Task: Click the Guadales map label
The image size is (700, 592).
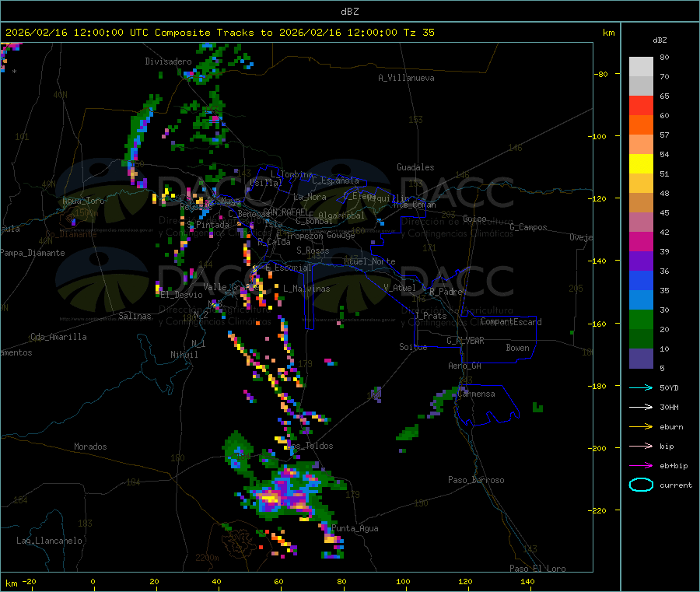Action: coord(415,167)
